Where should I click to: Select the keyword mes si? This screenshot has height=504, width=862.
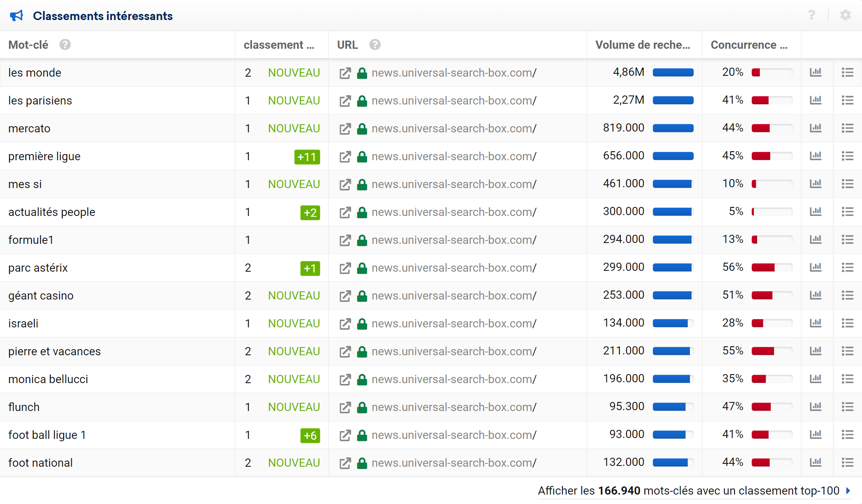pyautogui.click(x=25, y=184)
